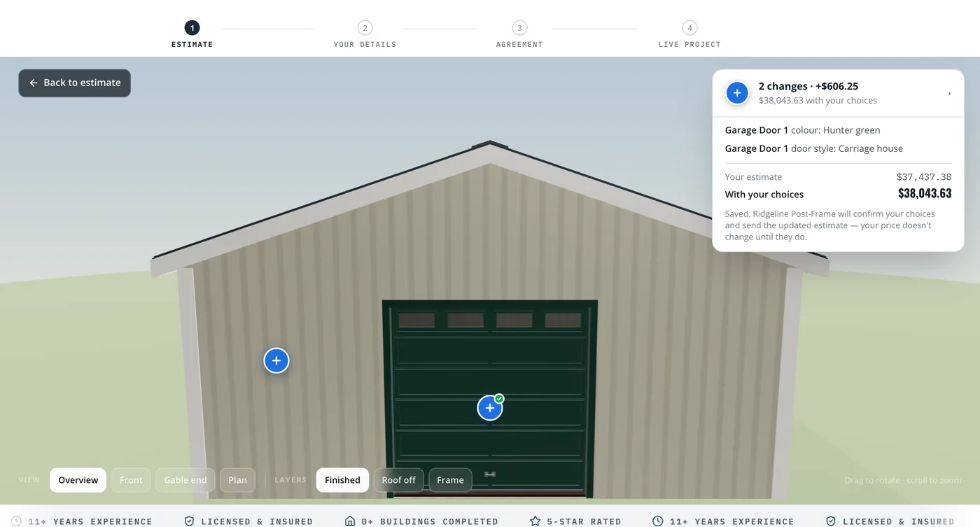The height and width of the screenshot is (527, 980).
Task: Go back to estimate
Action: tap(74, 83)
